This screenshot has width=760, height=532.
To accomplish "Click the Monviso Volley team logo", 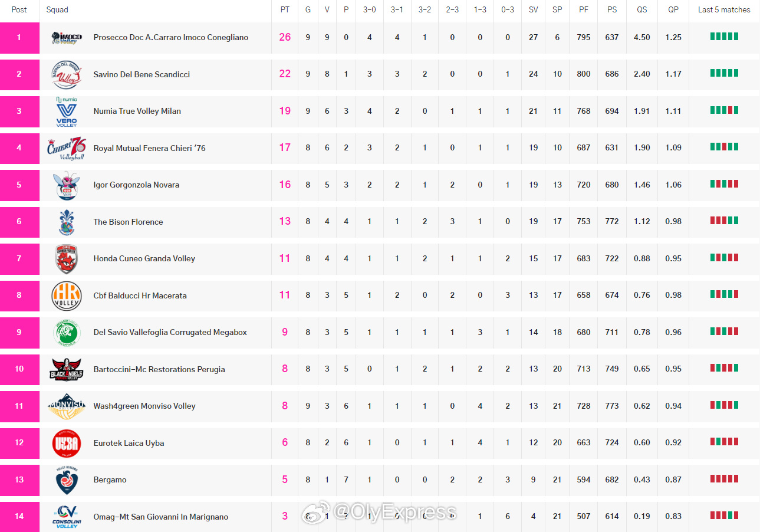I will coord(67,406).
